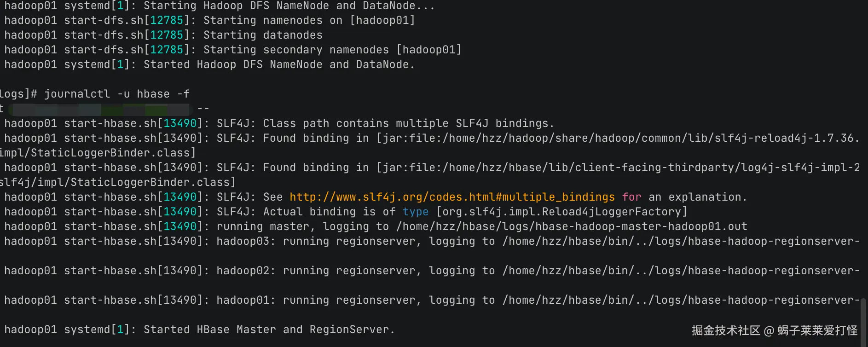Click 'Starting namenodes on [hadoop01]' text

309,20
